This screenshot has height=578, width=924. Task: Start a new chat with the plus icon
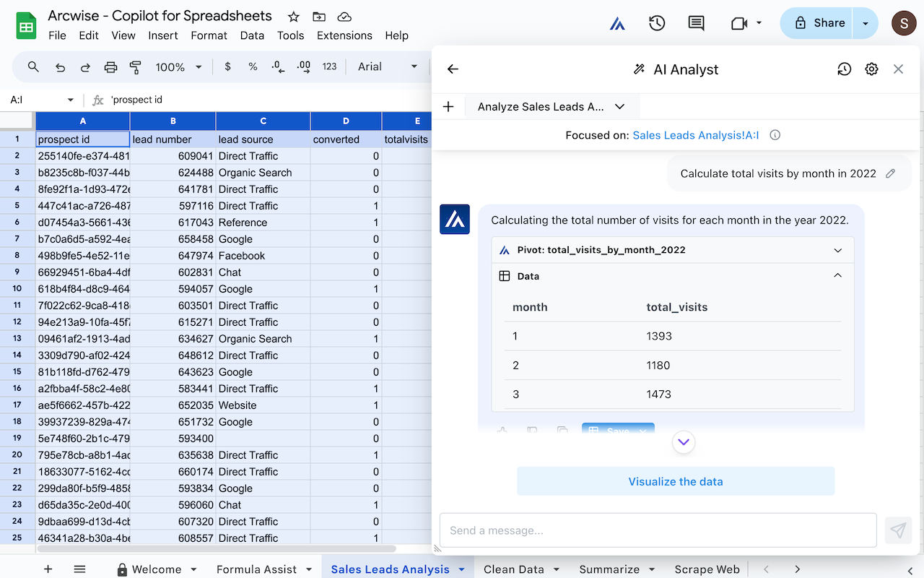(x=448, y=105)
